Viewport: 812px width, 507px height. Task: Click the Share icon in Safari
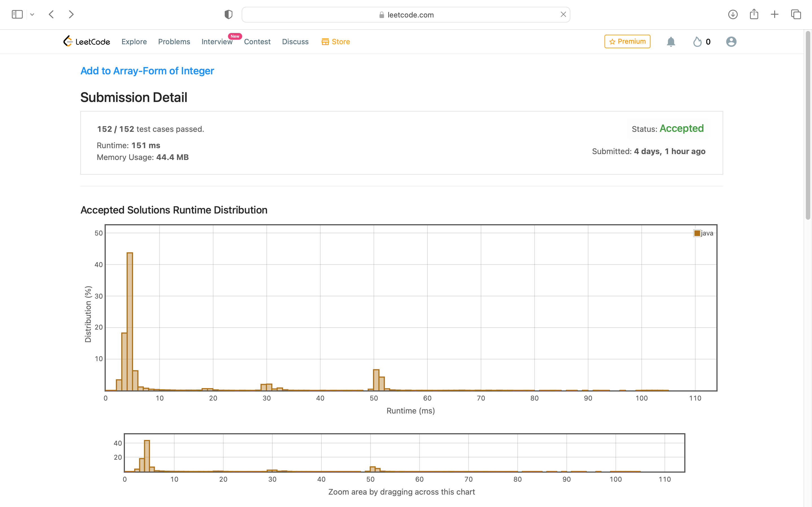[x=754, y=14]
